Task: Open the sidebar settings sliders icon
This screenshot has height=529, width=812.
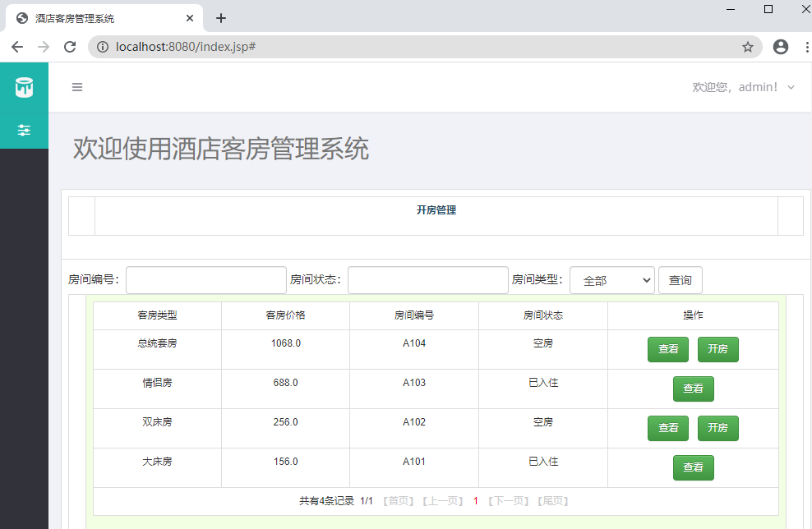Action: 24,130
